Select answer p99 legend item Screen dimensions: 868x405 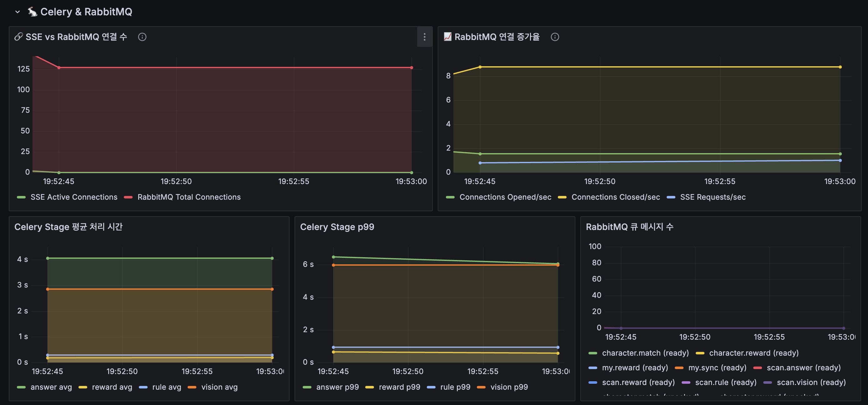point(337,387)
